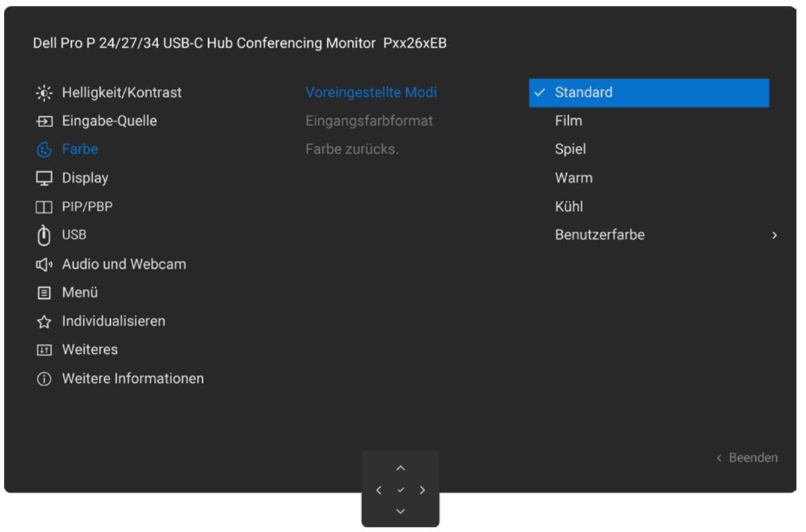
Task: Click the PIP/PBP split-screen icon
Action: (44, 207)
